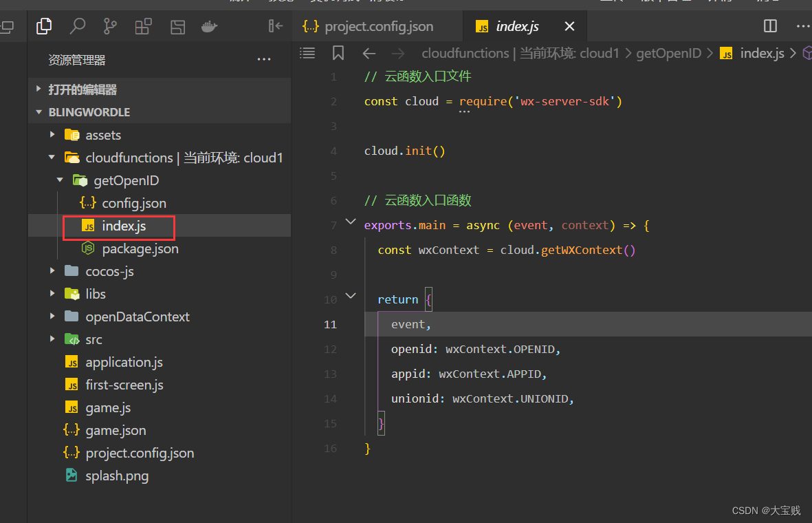Fold the exports.main function at line 7
The width and height of the screenshot is (812, 523).
click(x=351, y=222)
